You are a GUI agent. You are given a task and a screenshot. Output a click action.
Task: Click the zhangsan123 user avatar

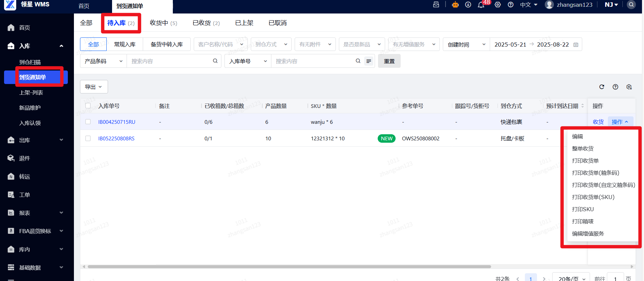coord(549,5)
